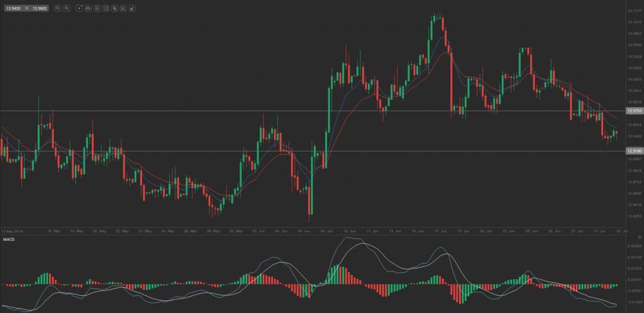This screenshot has width=644, height=313.
Task: Click the small square between bid and ask
Action: (x=26, y=8)
